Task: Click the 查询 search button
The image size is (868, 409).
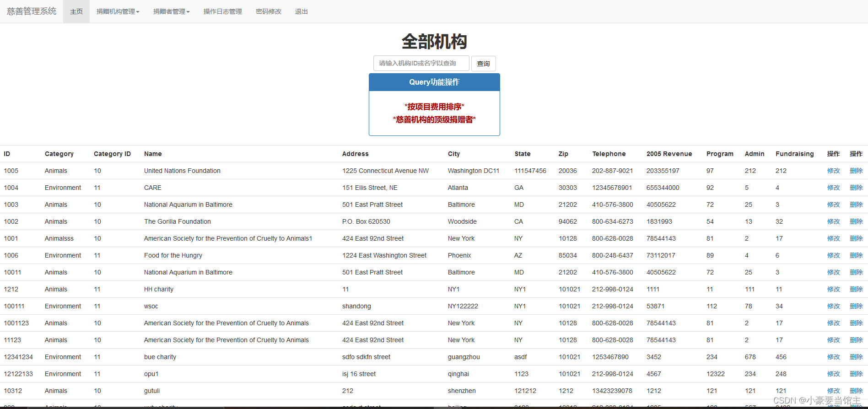Action: coord(484,64)
